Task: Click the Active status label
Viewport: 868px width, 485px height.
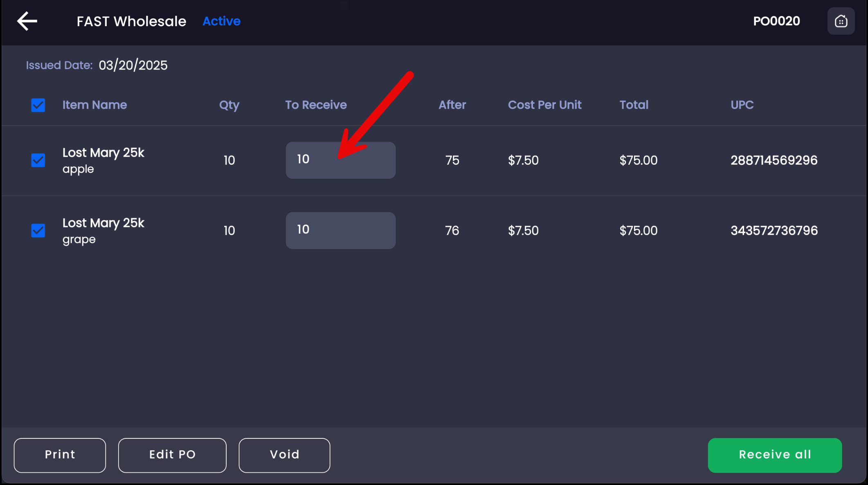Action: pos(221,21)
